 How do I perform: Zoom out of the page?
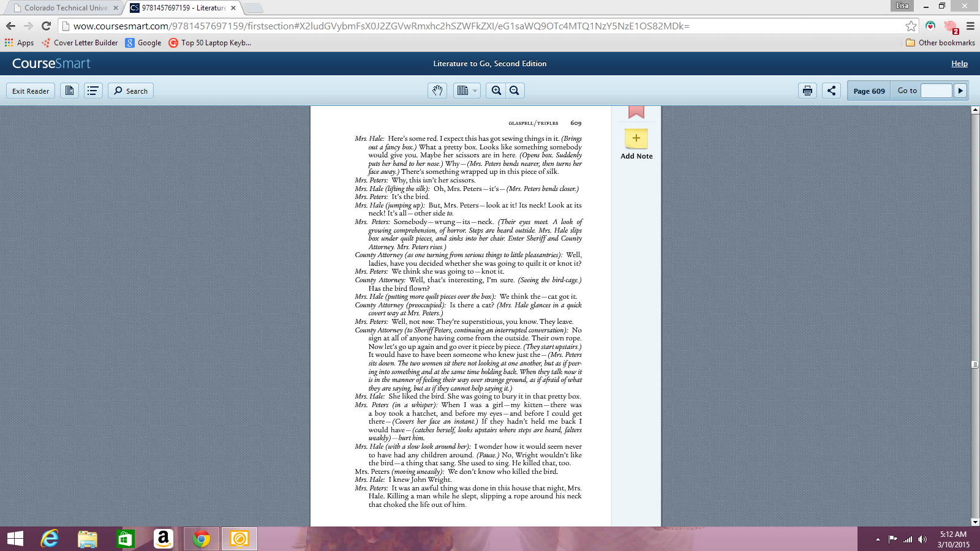click(x=514, y=91)
